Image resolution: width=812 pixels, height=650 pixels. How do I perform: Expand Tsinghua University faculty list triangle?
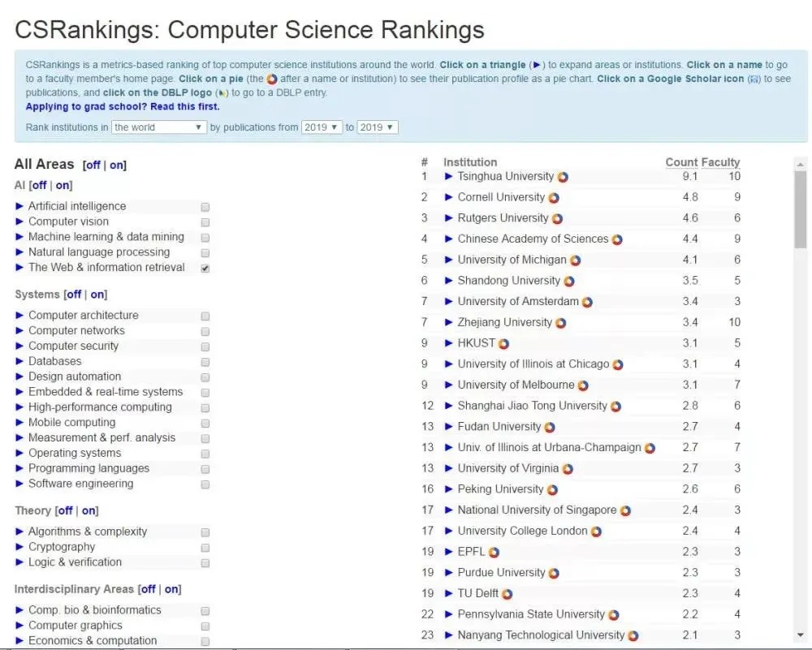click(449, 176)
